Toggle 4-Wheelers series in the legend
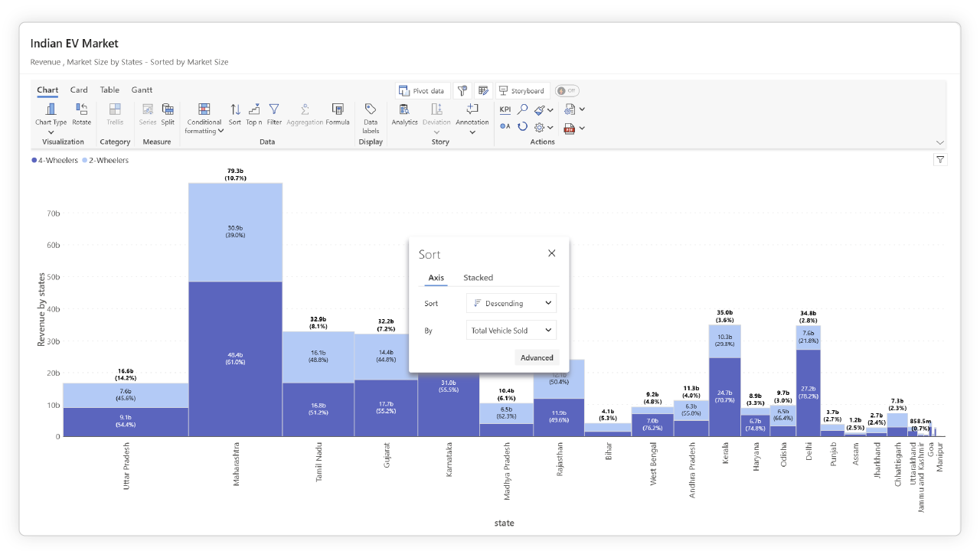This screenshot has height=551, width=980. tap(55, 161)
